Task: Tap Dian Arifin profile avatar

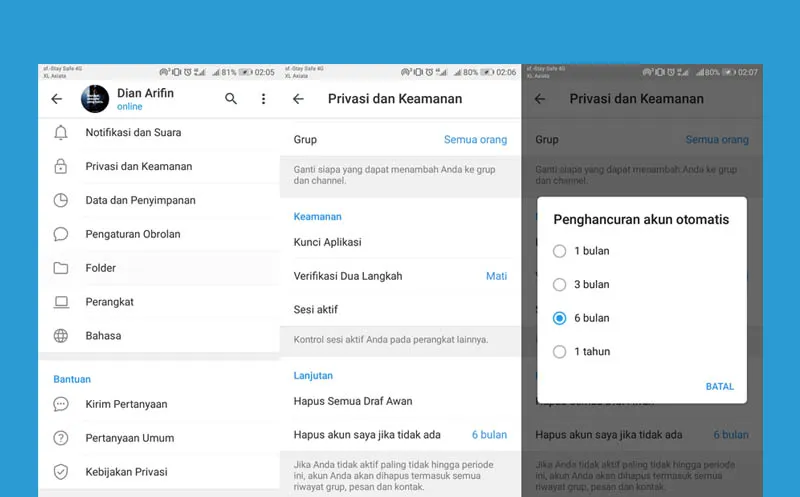Action: coord(95,99)
